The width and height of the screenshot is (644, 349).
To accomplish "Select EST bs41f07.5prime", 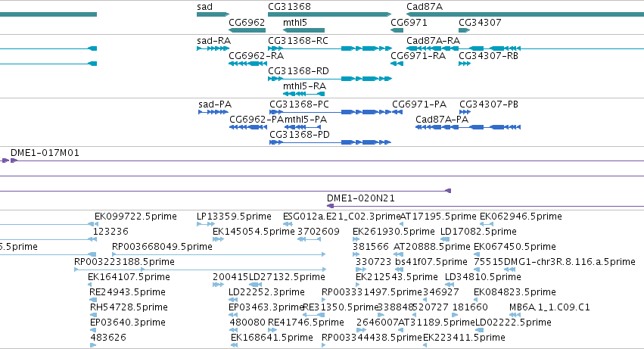I will (x=431, y=262).
